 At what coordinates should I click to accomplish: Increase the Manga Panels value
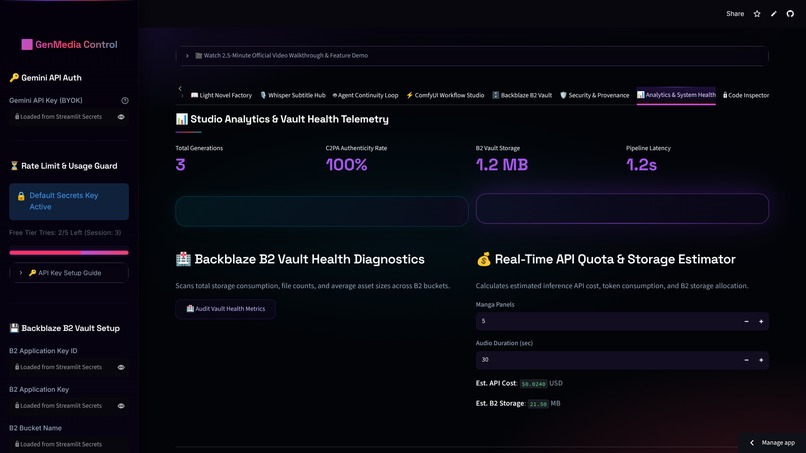761,321
